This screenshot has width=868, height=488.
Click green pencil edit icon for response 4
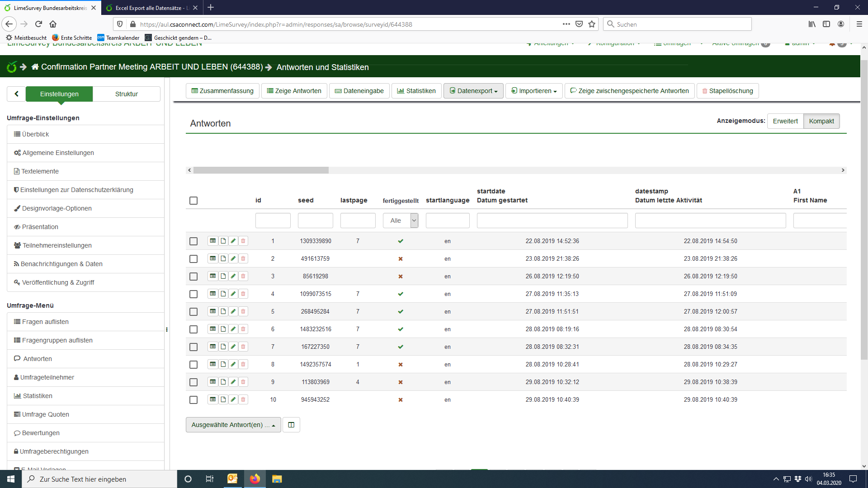click(233, 294)
